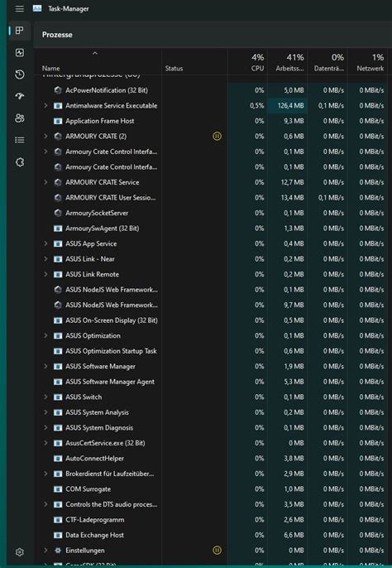Expand ASUS Link - Near entry
The width and height of the screenshot is (392, 568).
[45, 259]
